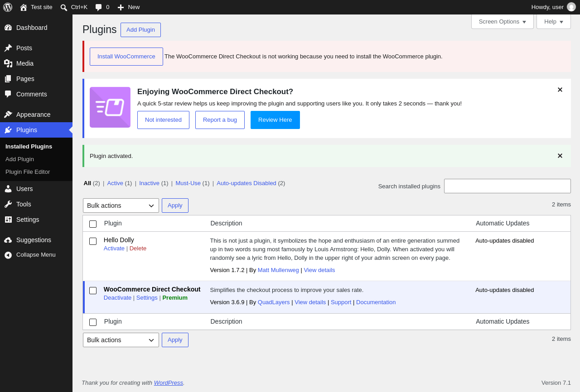Open the Howdy, user account menu
This screenshot has height=392, width=580.
553,7
